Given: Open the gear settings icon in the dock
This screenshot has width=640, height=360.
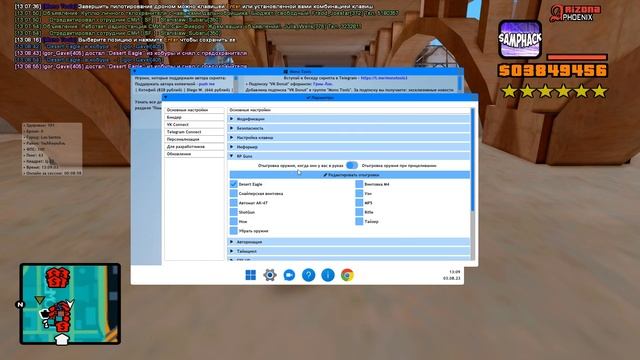Looking at the screenshot, I should 270,275.
